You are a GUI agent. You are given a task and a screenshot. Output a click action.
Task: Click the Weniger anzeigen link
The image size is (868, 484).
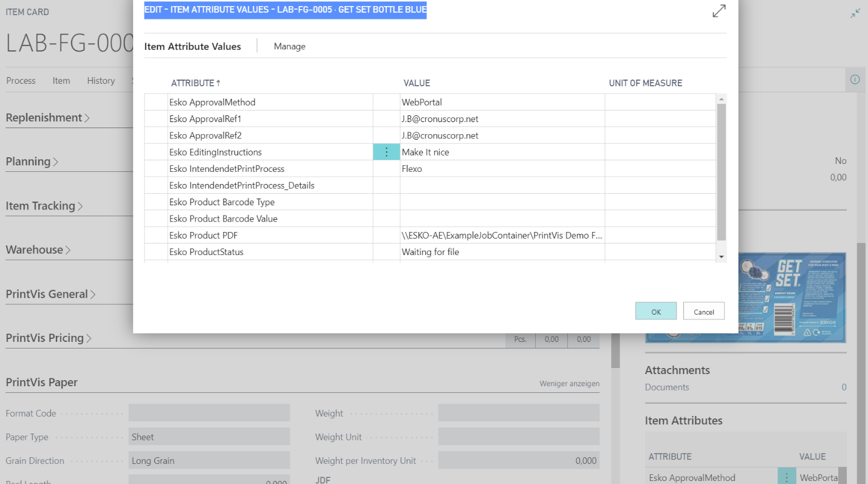click(569, 384)
